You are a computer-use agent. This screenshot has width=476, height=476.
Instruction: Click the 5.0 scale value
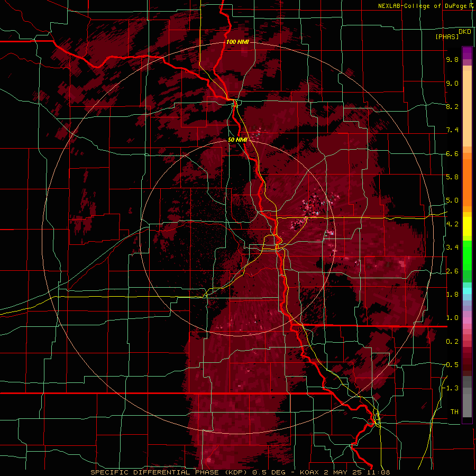tap(452, 200)
